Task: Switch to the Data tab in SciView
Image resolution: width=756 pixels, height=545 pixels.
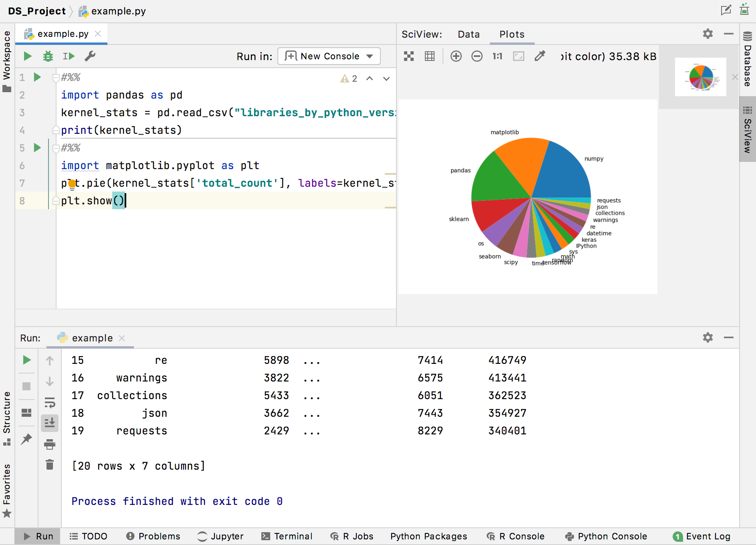Action: 469,34
